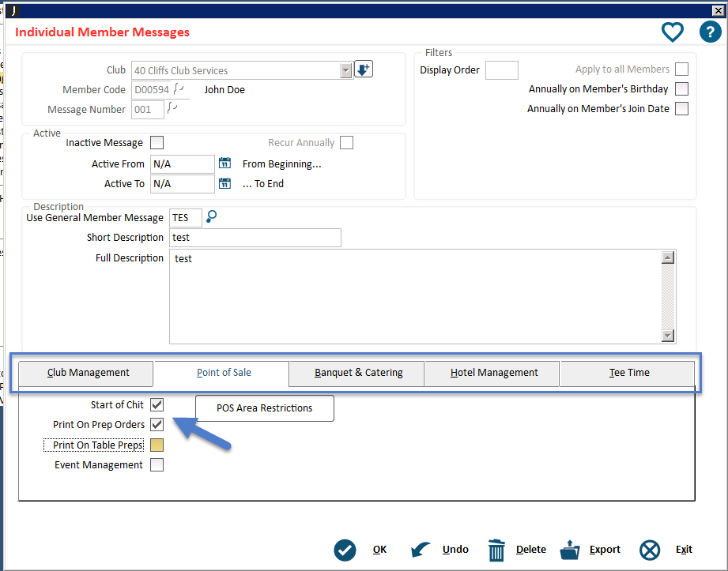Uncheck the Start of Chit checkbox
The image size is (728, 571).
157,405
